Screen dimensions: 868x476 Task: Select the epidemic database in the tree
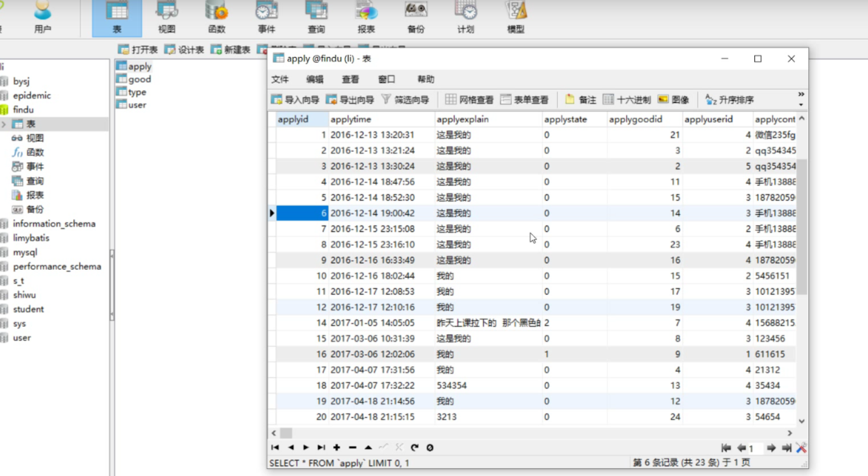(32, 95)
